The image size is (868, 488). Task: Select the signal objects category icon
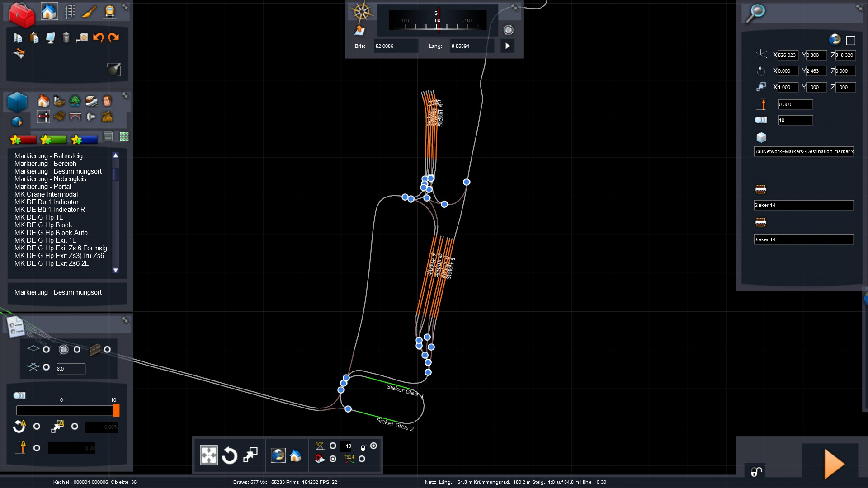tap(43, 117)
